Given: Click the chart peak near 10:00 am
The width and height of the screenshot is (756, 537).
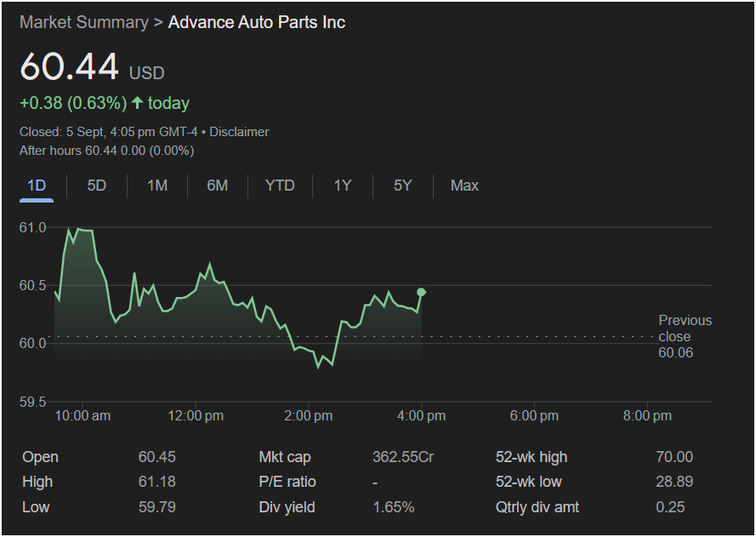Looking at the screenshot, I should click(x=78, y=229).
